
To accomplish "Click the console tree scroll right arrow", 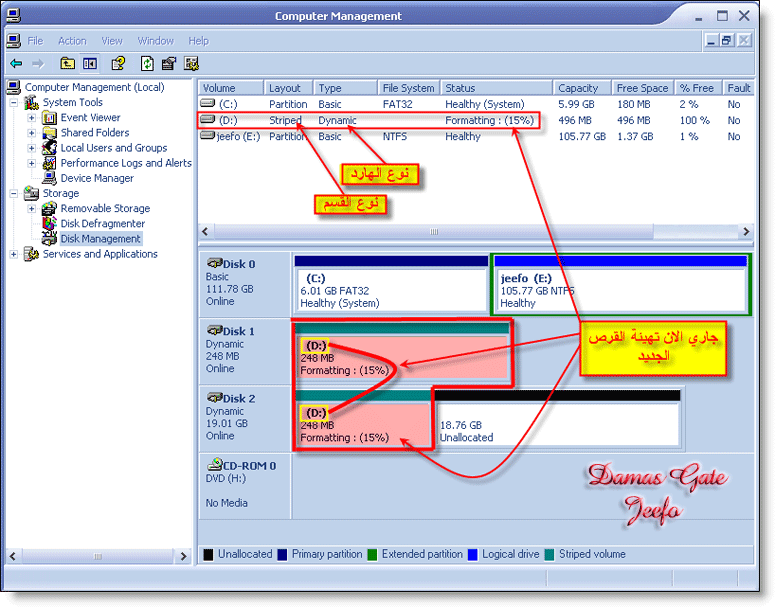I will point(183,556).
